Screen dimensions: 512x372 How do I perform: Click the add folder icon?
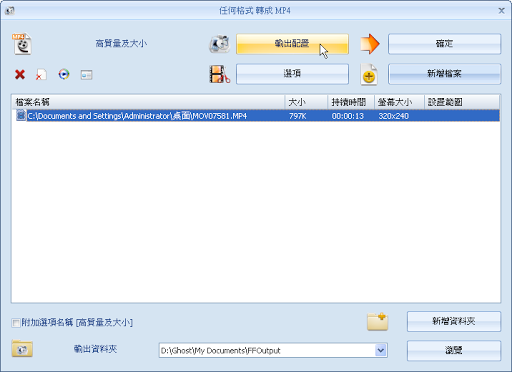click(377, 322)
